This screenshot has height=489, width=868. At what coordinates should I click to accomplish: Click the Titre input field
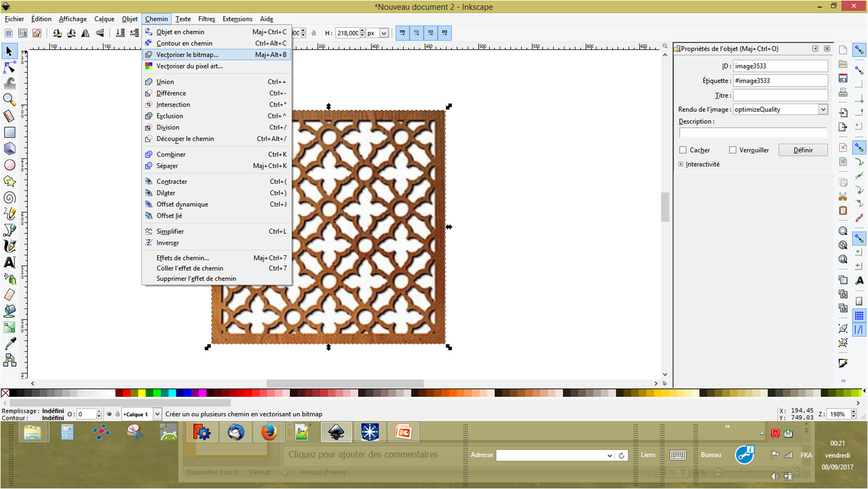tap(780, 95)
